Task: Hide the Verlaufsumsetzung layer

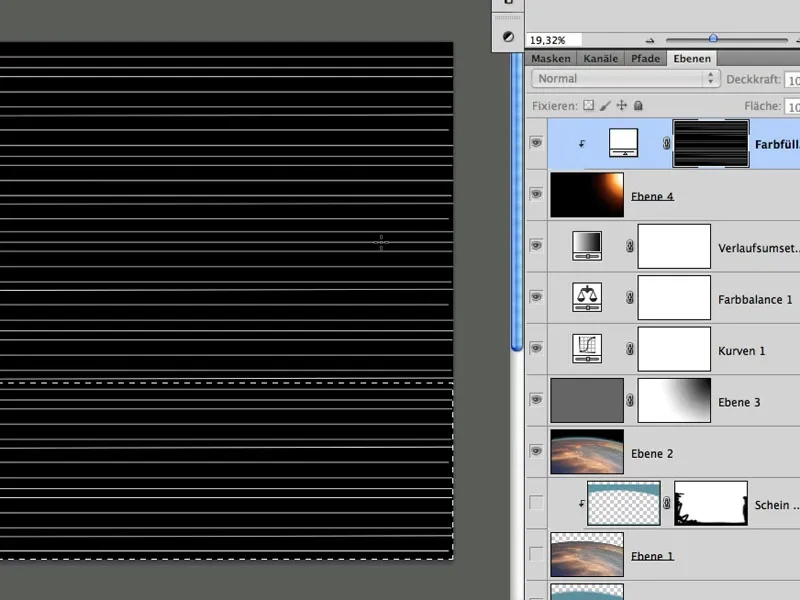Action: (536, 245)
